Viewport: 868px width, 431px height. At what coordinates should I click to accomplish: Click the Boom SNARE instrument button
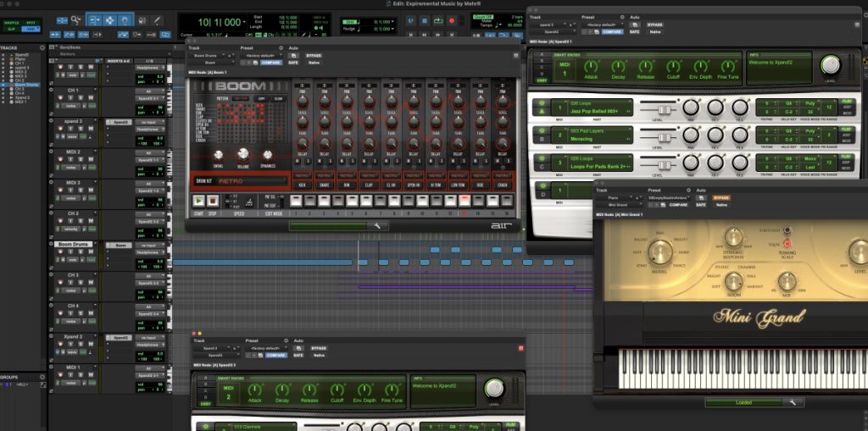325,185
